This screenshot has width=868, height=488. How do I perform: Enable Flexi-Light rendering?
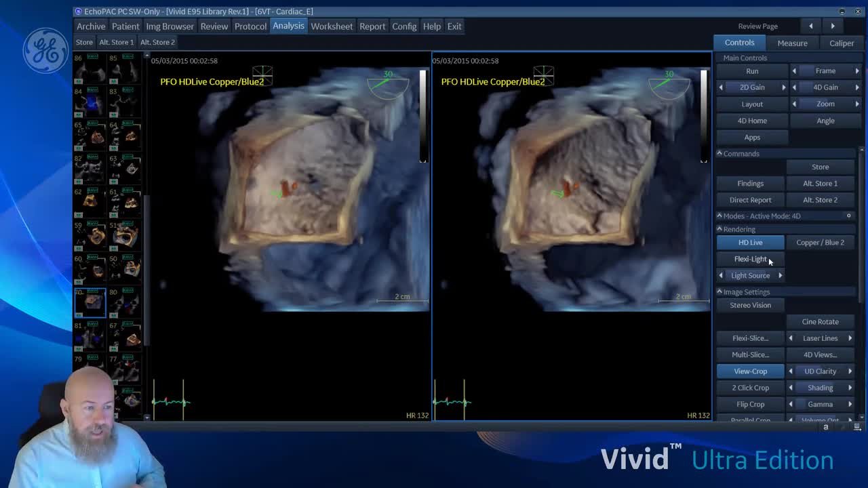pos(750,259)
